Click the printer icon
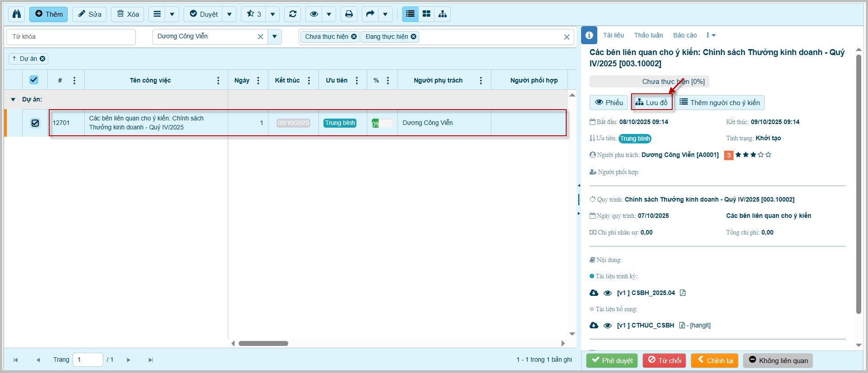This screenshot has height=373, width=868. [x=349, y=14]
